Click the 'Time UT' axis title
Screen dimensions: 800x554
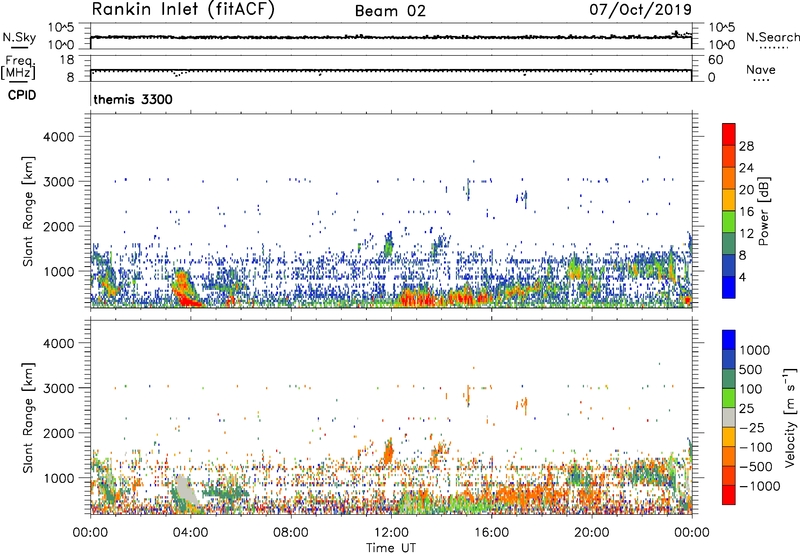click(x=391, y=548)
